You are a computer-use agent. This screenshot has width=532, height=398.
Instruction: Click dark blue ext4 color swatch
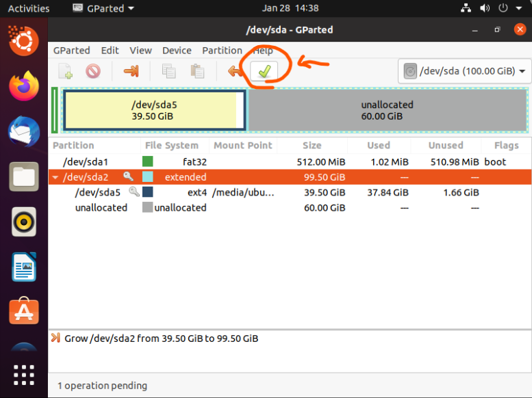148,192
